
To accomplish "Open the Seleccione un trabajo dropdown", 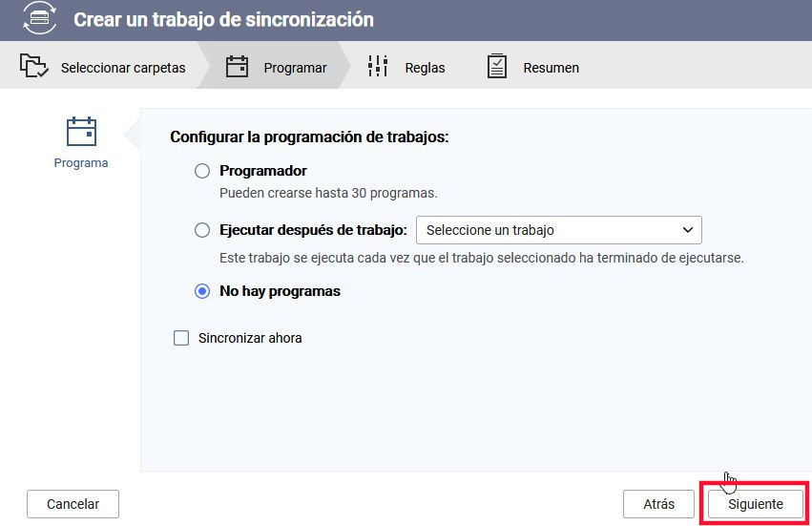I will (558, 230).
